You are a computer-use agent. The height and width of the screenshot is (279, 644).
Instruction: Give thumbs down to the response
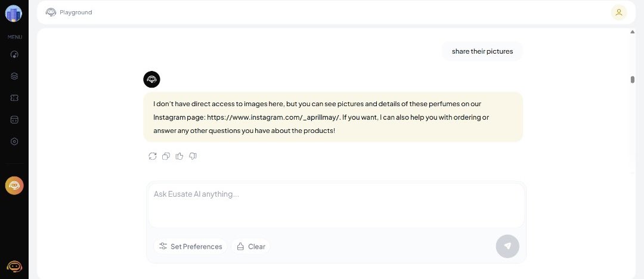click(193, 156)
